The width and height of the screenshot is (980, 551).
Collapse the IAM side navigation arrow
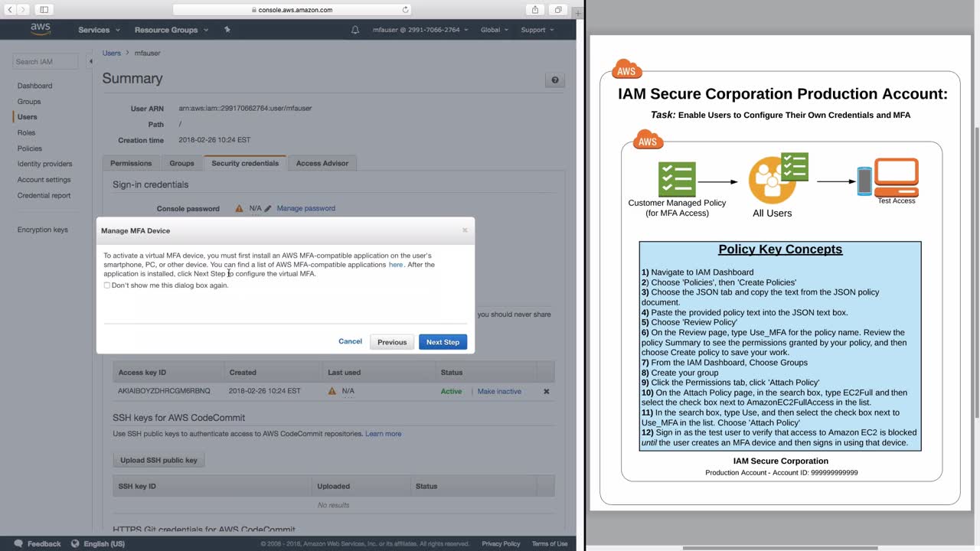click(x=91, y=61)
